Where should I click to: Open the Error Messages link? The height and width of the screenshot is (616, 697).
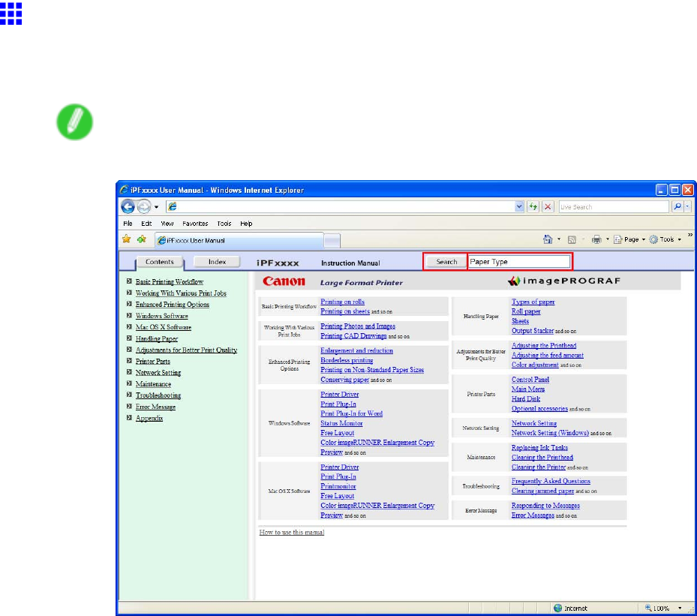[533, 515]
